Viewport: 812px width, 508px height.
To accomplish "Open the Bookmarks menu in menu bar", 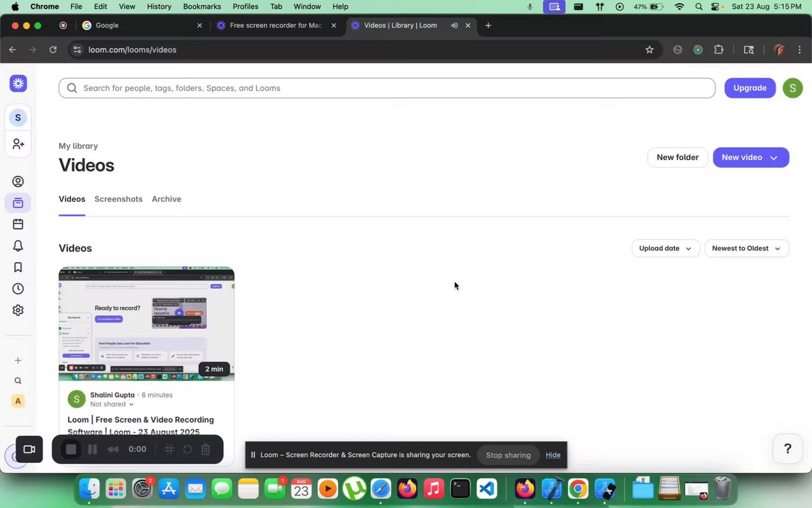I will [x=202, y=6].
